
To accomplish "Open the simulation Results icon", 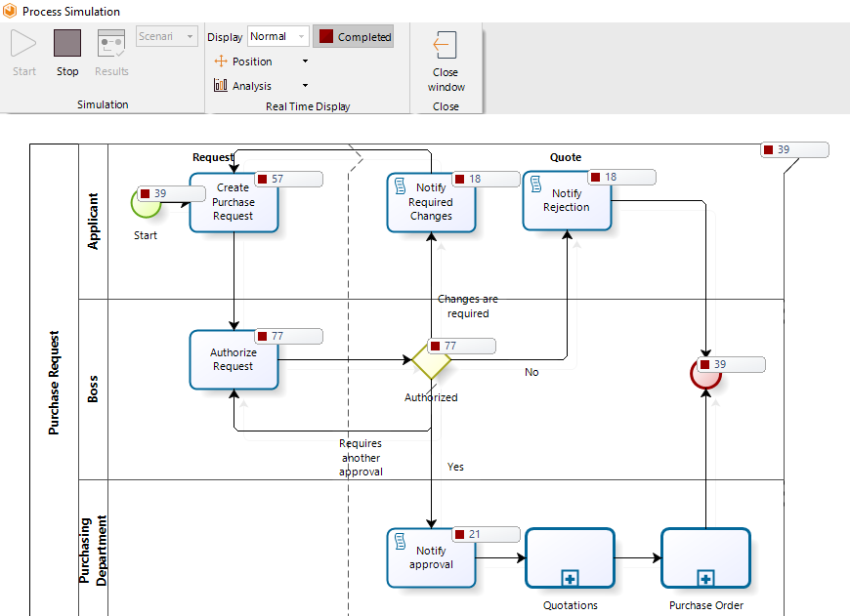I will coord(111,43).
